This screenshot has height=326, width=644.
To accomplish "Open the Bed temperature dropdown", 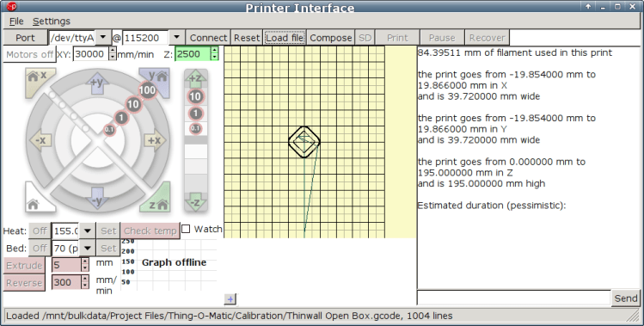I will click(87, 248).
